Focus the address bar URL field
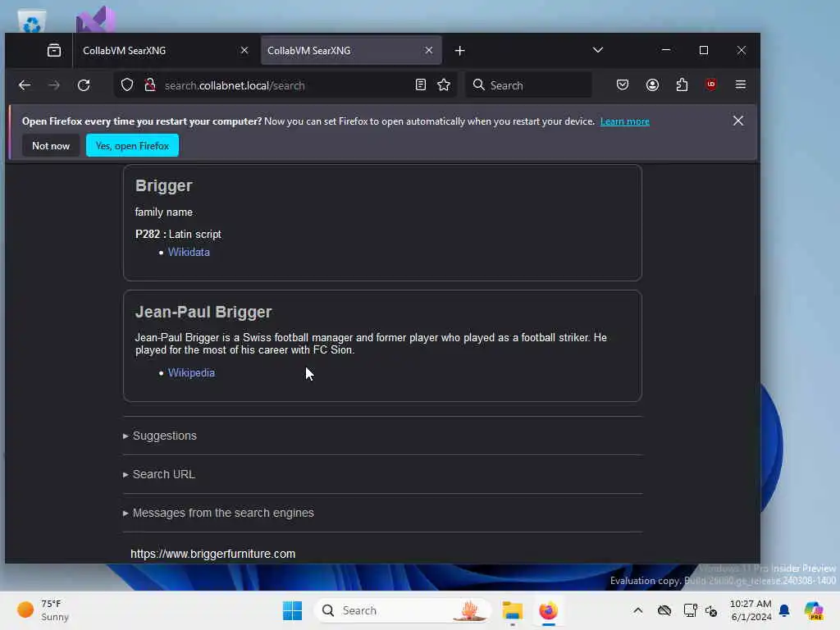The height and width of the screenshot is (630, 840). tap(286, 85)
